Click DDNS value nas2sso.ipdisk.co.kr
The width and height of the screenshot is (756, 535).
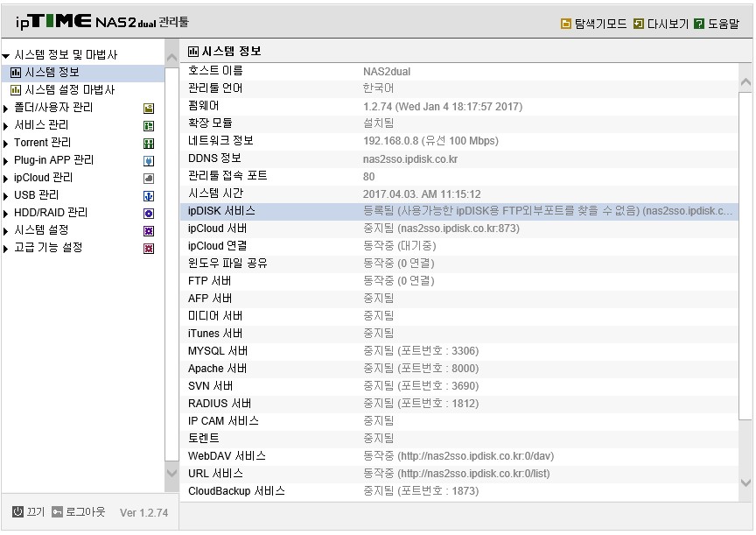[410, 159]
